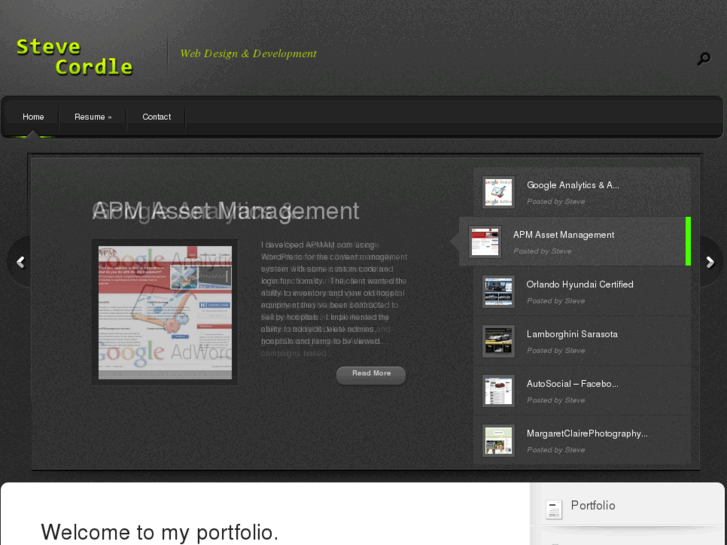
Task: Click the featured slide screenshot image
Action: 165,312
